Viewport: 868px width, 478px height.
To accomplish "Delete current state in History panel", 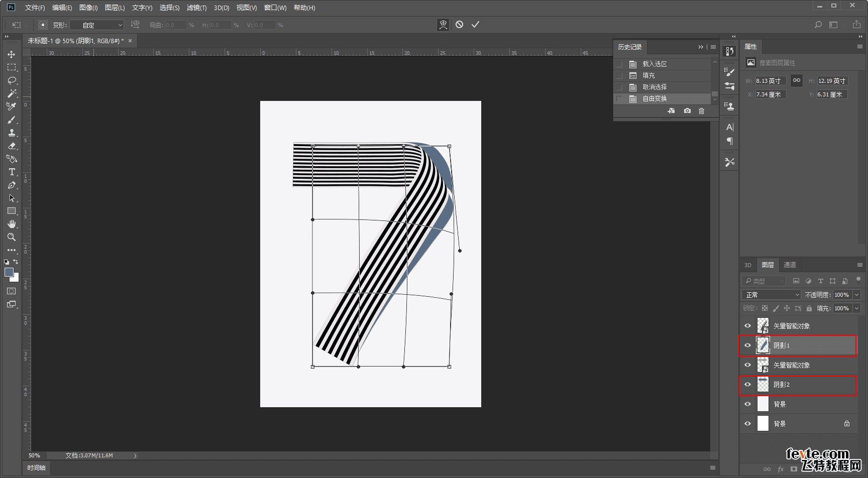I will click(x=701, y=111).
